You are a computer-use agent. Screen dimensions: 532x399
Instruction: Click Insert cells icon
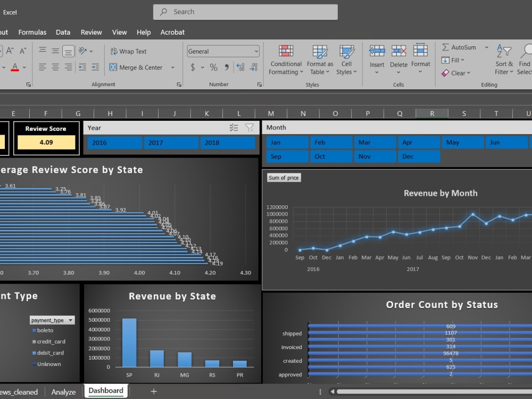pos(377,51)
